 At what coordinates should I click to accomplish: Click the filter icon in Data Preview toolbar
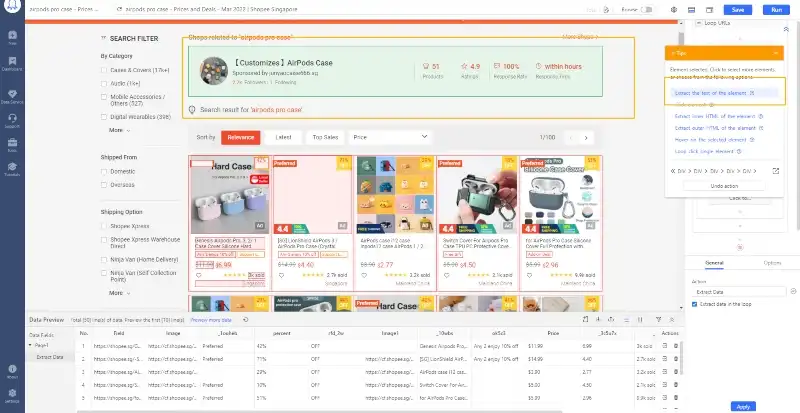point(658,320)
